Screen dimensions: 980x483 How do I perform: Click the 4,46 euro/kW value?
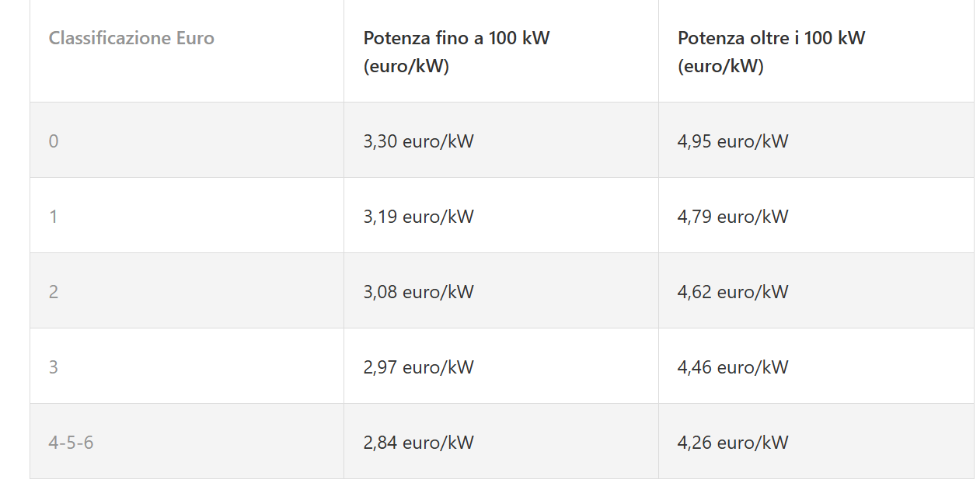(x=733, y=367)
